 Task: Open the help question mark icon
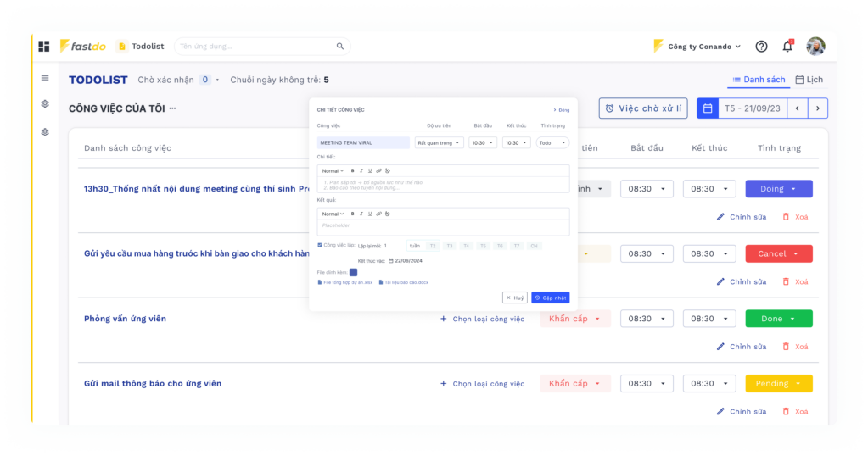761,47
